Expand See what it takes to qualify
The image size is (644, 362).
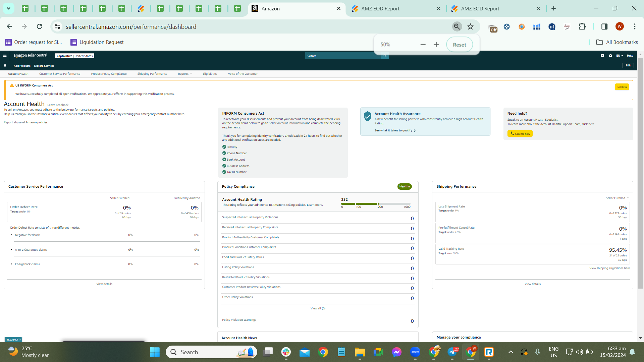tap(395, 130)
